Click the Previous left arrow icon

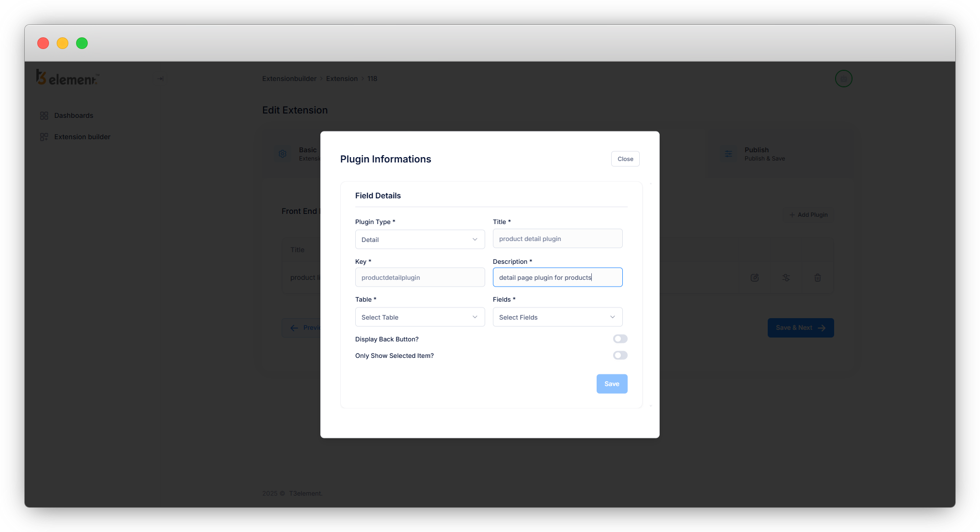[x=294, y=328]
